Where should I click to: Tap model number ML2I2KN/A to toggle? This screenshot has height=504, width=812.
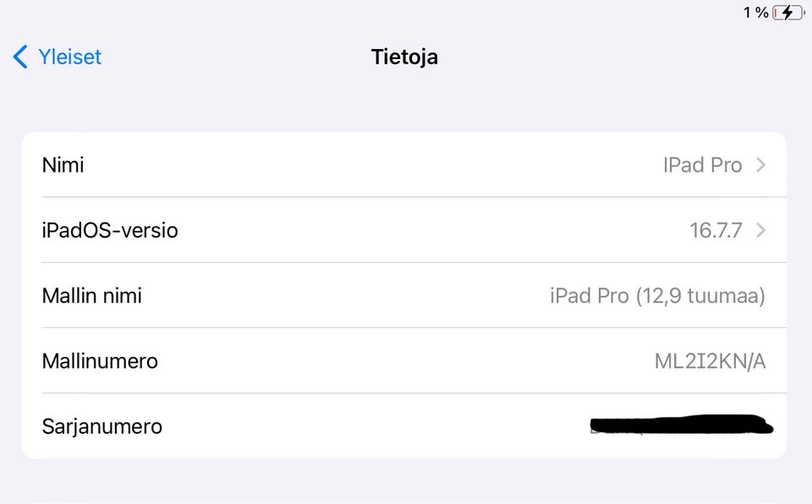click(x=710, y=361)
